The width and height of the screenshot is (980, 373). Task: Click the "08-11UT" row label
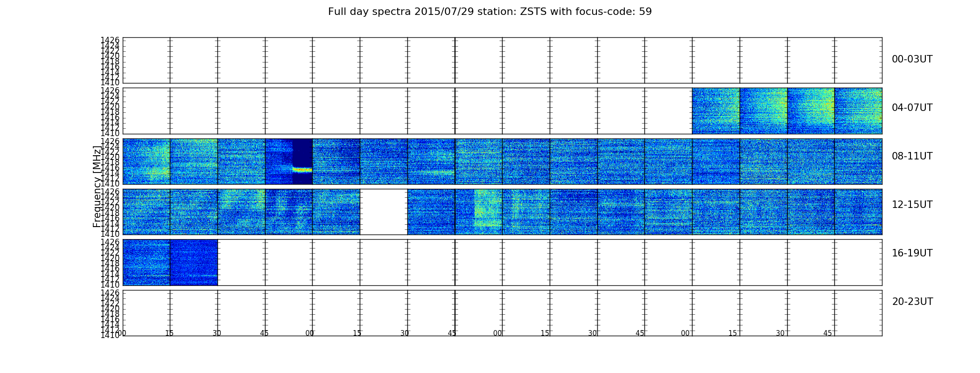(x=912, y=156)
